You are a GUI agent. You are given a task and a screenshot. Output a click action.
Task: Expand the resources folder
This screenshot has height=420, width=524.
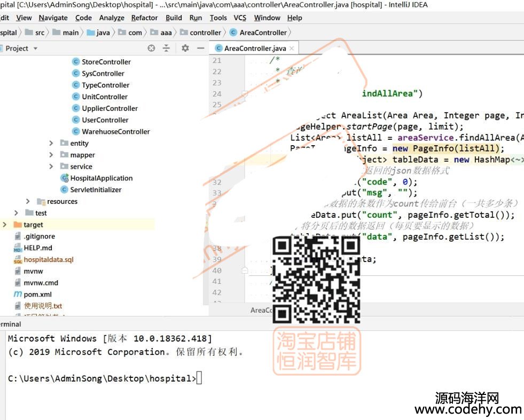[x=28, y=201]
